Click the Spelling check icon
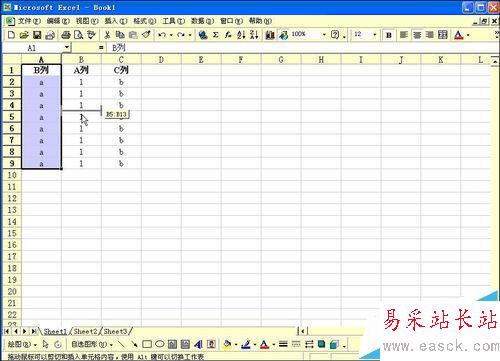This screenshot has height=361, width=500. (x=91, y=35)
